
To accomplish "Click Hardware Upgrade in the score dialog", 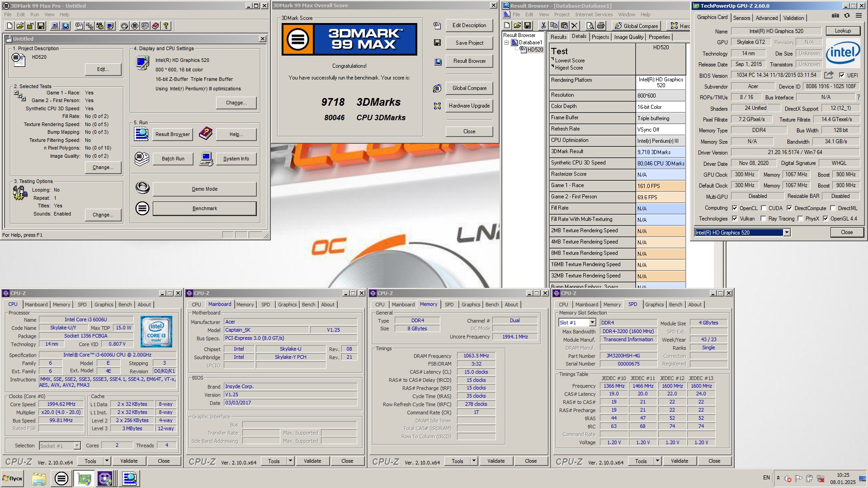I will tap(469, 106).
